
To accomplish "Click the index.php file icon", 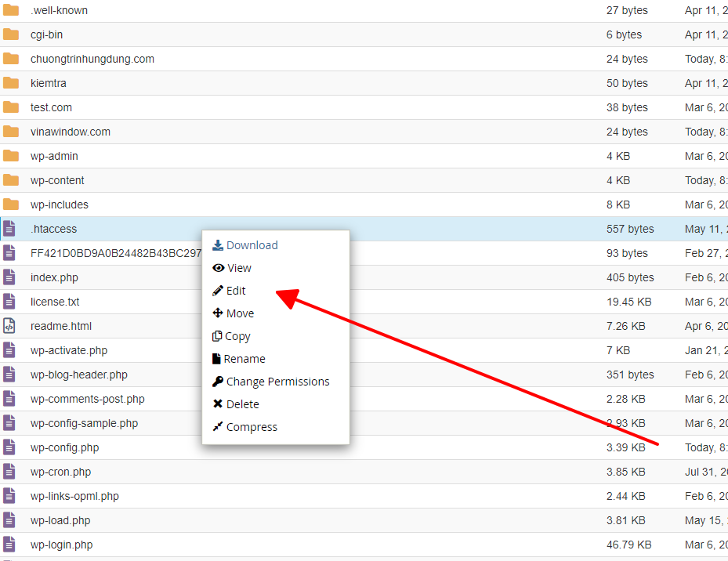I will coord(9,277).
